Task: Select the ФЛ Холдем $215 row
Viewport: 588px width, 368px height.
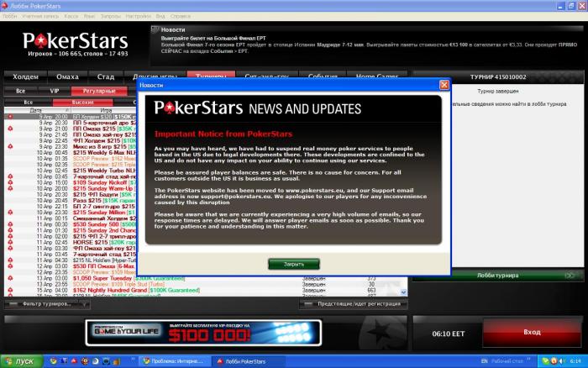Action: pyautogui.click(x=71, y=140)
